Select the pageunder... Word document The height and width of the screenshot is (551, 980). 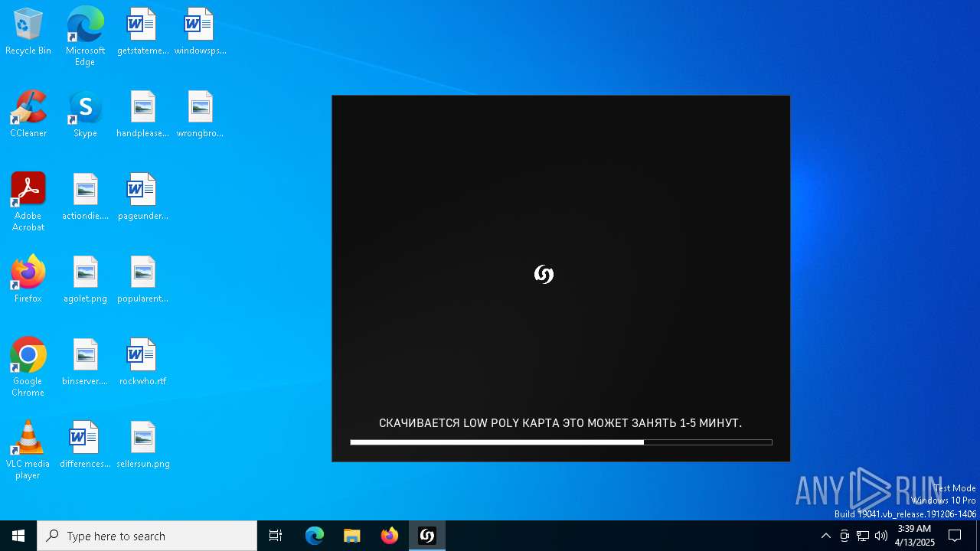[x=142, y=197]
